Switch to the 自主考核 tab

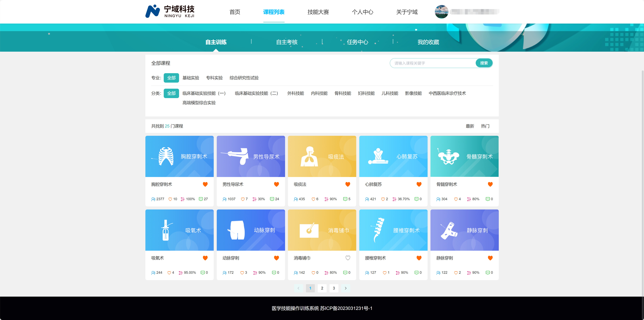point(287,42)
